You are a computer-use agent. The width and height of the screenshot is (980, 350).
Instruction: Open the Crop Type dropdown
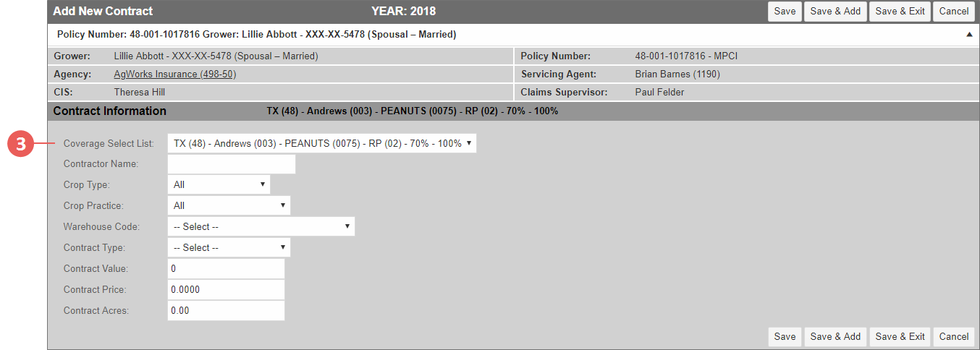pyautogui.click(x=219, y=184)
